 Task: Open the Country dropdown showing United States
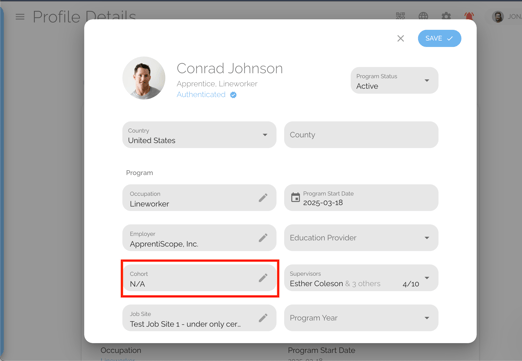199,135
